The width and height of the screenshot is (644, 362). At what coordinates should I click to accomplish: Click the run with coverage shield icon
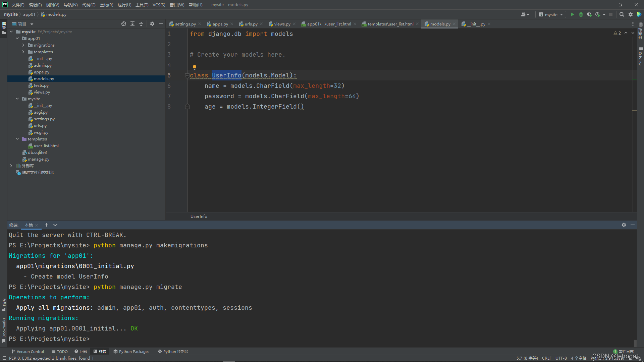tap(589, 14)
